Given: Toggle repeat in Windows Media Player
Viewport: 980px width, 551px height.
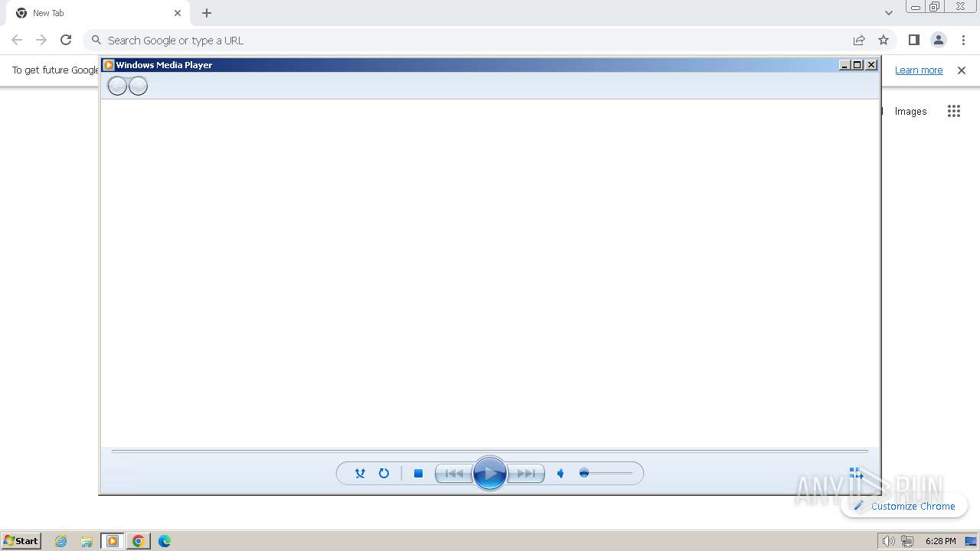Looking at the screenshot, I should pyautogui.click(x=384, y=474).
